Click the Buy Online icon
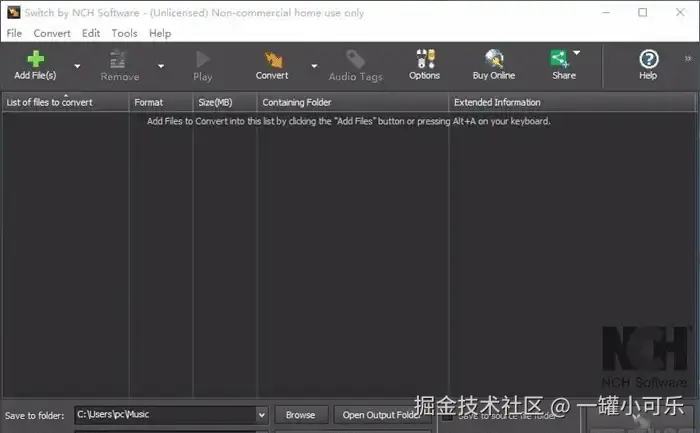 (494, 58)
